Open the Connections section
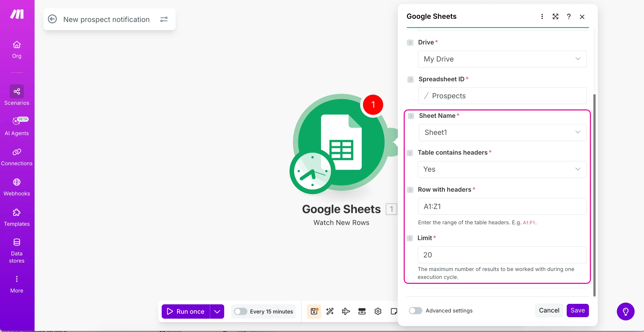Image resolution: width=644 pixels, height=332 pixels. [x=17, y=157]
